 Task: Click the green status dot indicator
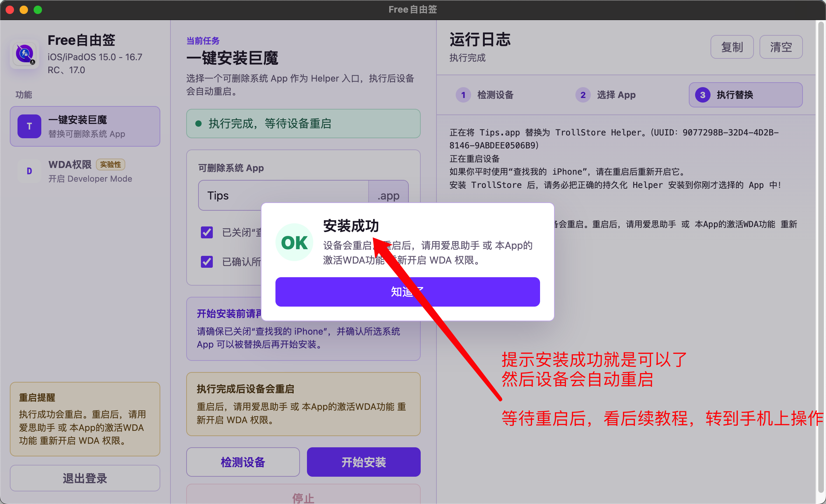(198, 124)
